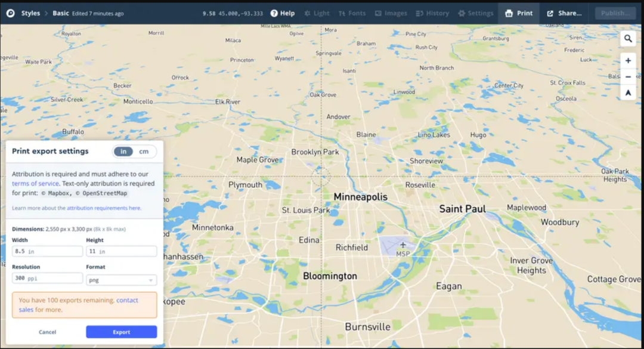The width and height of the screenshot is (644, 349).
Task: Click the Width input field
Action: 47,251
